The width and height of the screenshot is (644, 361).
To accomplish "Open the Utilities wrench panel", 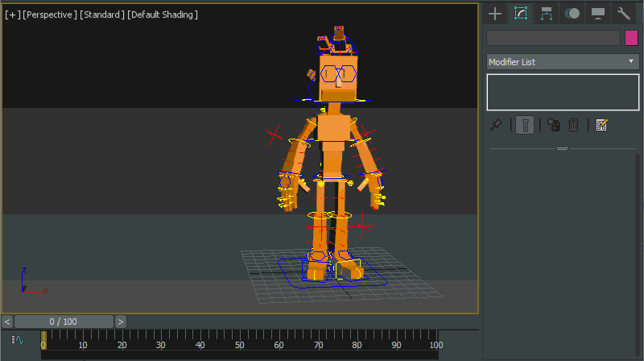I will click(624, 13).
